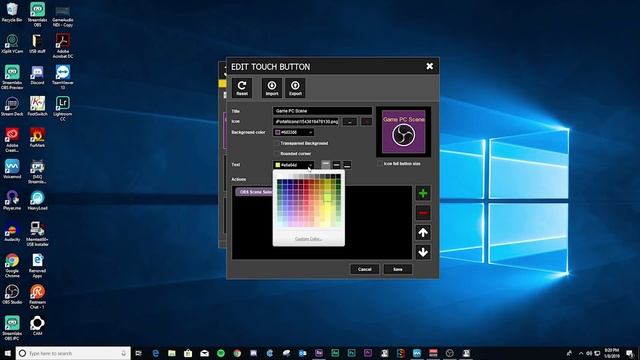Enable Icon full button size checkbox
Viewport: 640px width, 360px height.
point(380,164)
